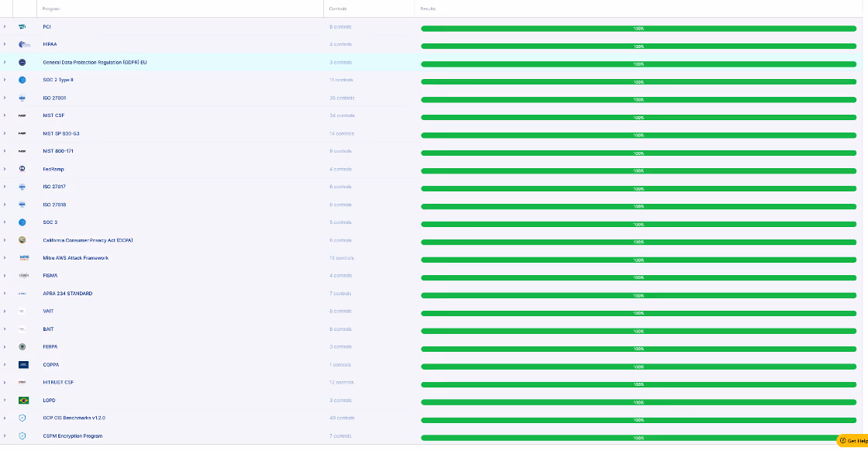This screenshot has width=868, height=451.
Task: Click the APRA 234 STANDARD icon
Action: point(22,294)
